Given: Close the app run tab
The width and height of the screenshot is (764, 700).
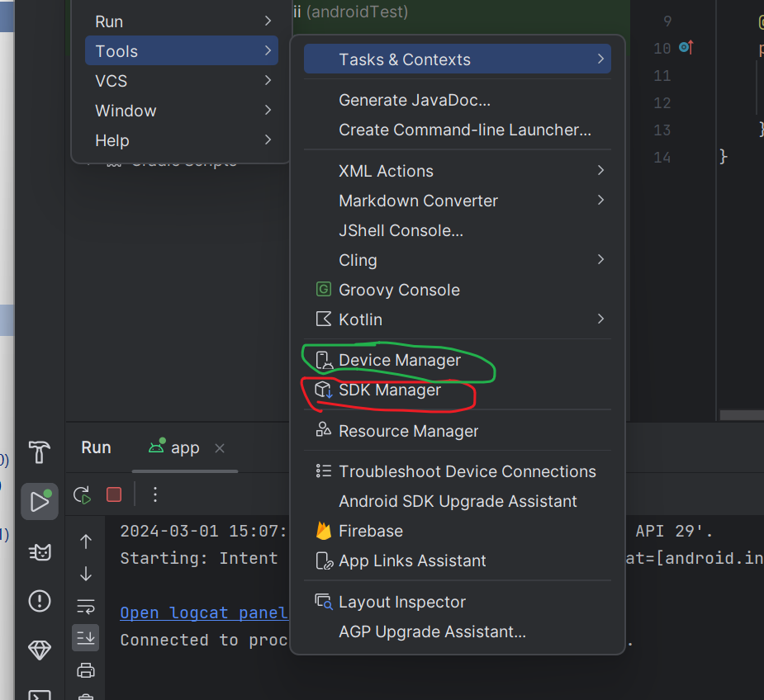Looking at the screenshot, I should coord(220,447).
